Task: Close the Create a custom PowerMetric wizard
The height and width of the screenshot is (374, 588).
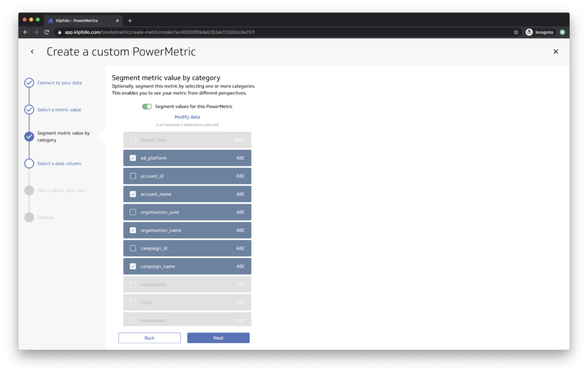Action: click(x=556, y=52)
